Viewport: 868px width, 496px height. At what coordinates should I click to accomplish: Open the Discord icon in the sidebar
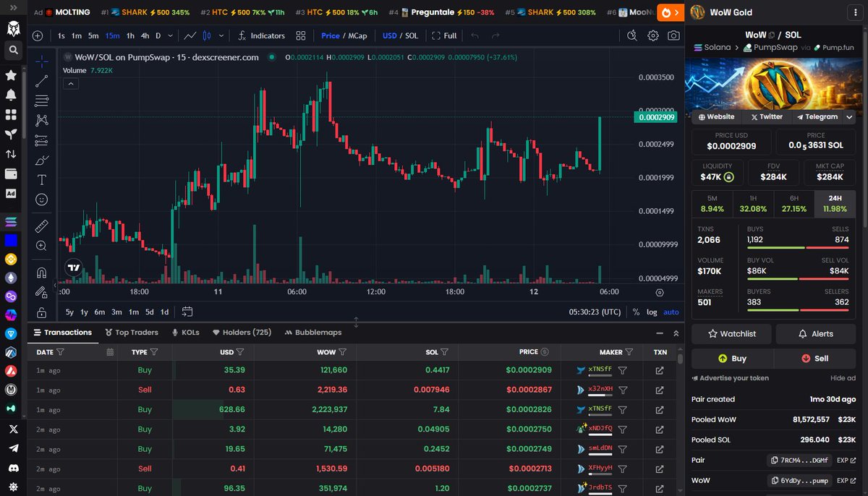point(12,468)
